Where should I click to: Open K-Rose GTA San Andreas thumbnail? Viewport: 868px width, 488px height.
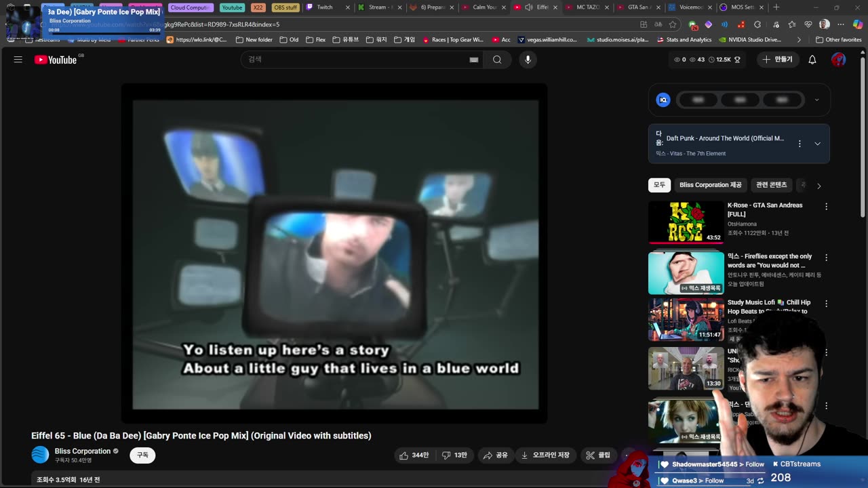pyautogui.click(x=686, y=222)
